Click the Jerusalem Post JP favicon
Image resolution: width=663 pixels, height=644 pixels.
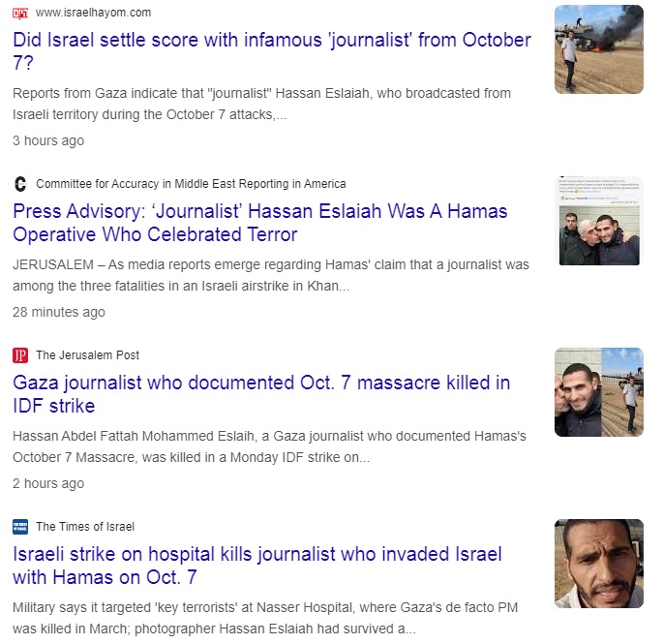point(20,355)
